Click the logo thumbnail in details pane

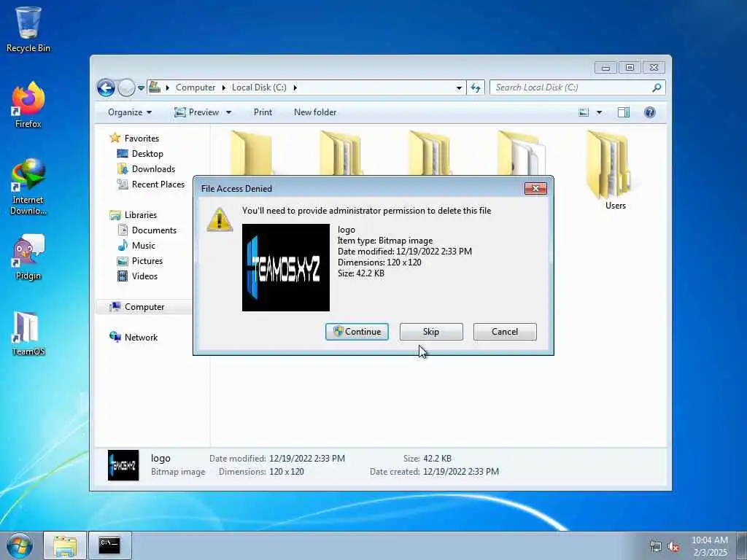[123, 465]
